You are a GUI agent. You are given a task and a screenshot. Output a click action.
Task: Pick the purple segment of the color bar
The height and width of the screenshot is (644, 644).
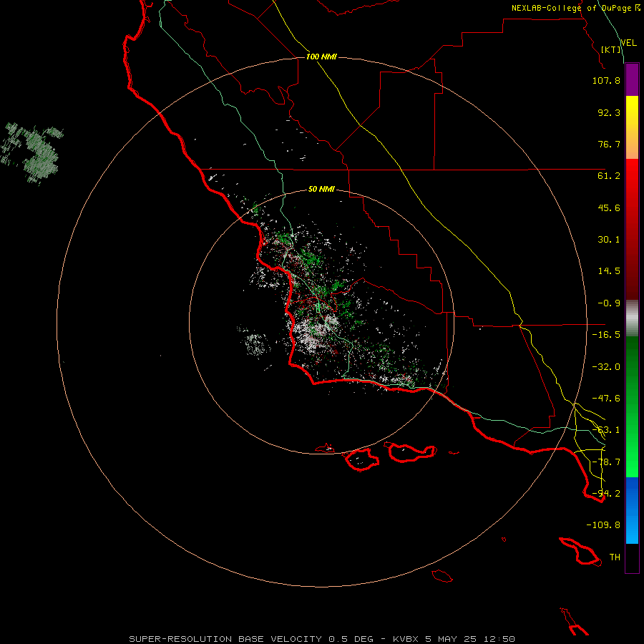[632, 79]
